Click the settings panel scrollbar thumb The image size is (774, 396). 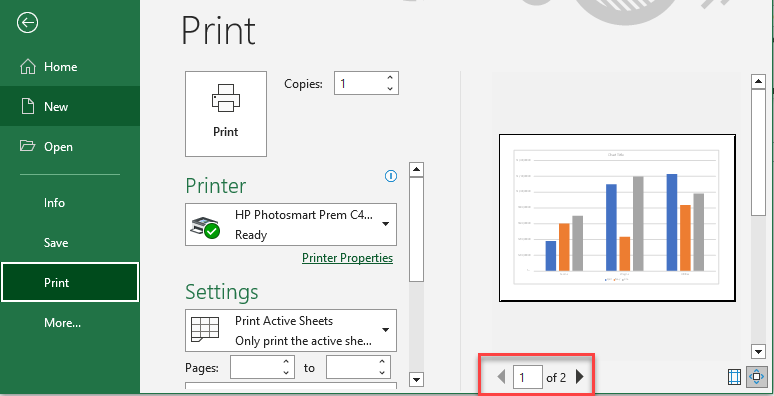coord(417,229)
